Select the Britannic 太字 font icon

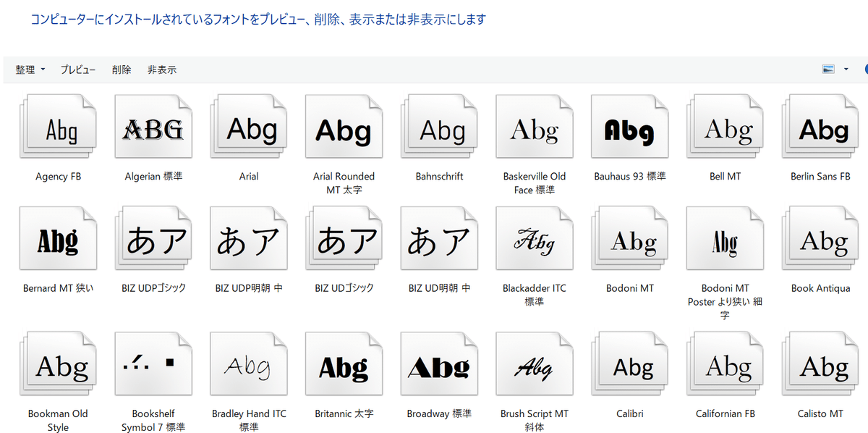point(344,364)
